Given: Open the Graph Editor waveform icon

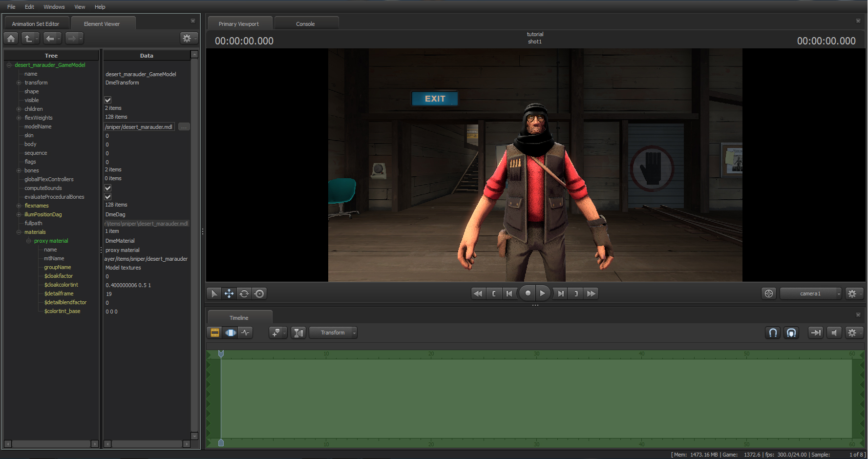Looking at the screenshot, I should (x=245, y=333).
